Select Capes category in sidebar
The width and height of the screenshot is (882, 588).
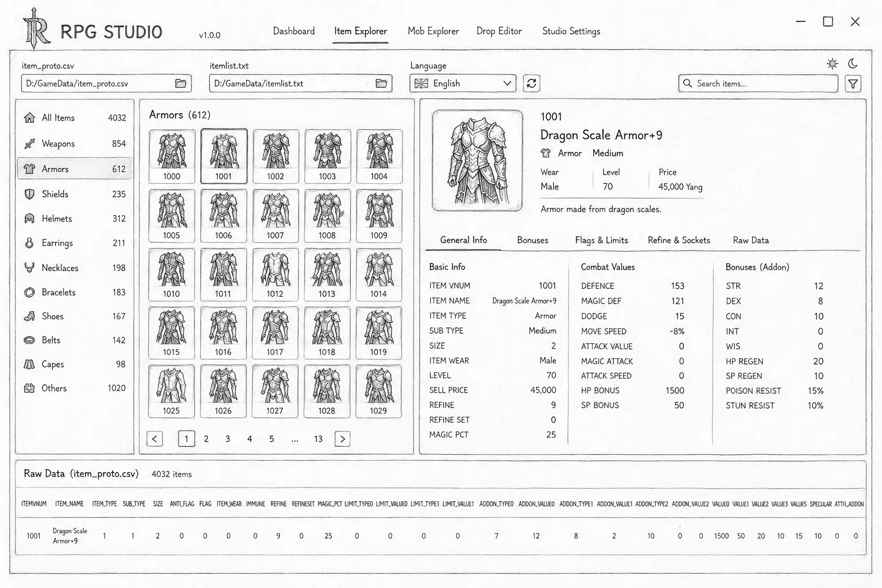(x=75, y=364)
